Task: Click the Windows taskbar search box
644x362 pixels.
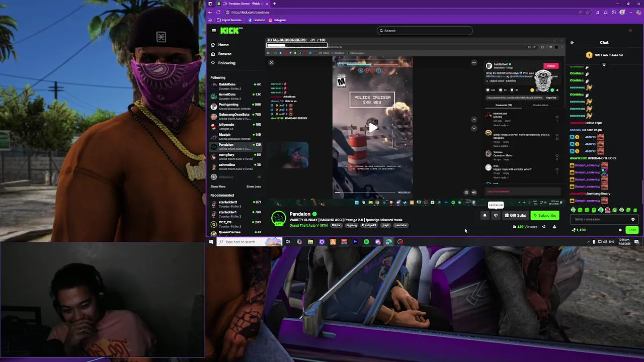Action: point(250,242)
